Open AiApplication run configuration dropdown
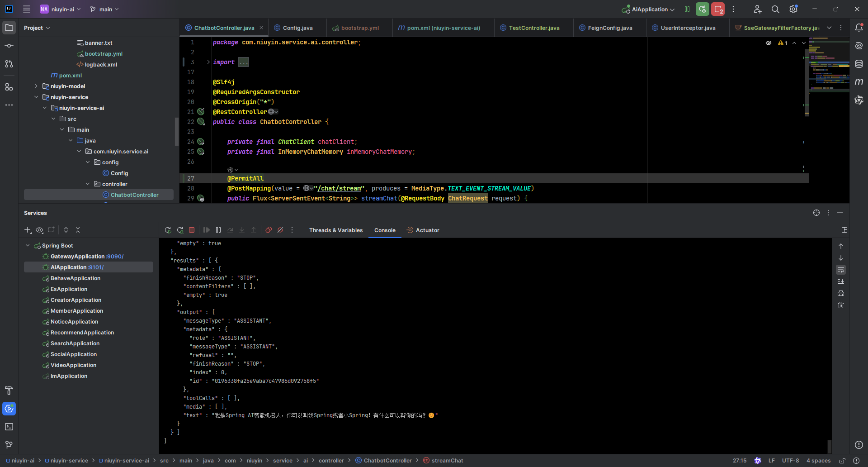868x467 pixels. [x=648, y=9]
